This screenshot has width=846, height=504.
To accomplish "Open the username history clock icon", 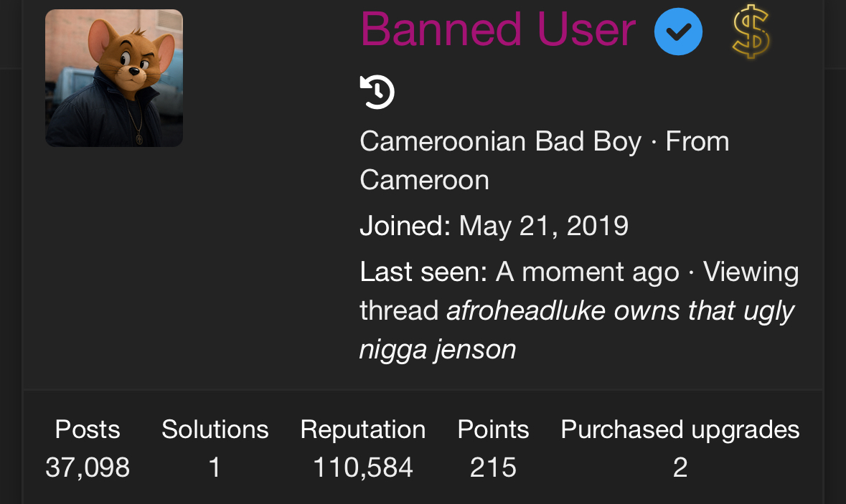I will point(377,92).
